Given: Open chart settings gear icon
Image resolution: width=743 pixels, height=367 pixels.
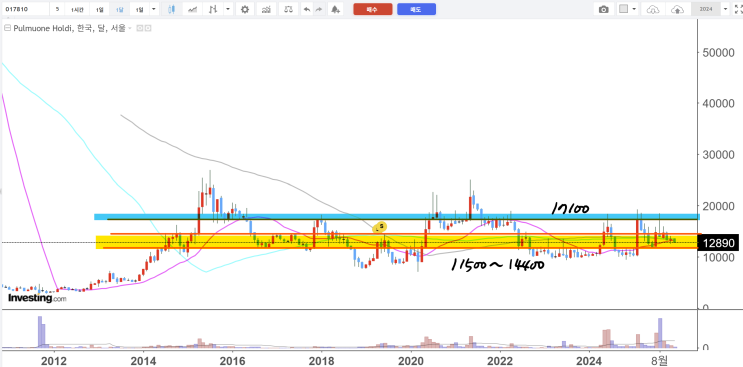Looking at the screenshot, I should click(245, 9).
